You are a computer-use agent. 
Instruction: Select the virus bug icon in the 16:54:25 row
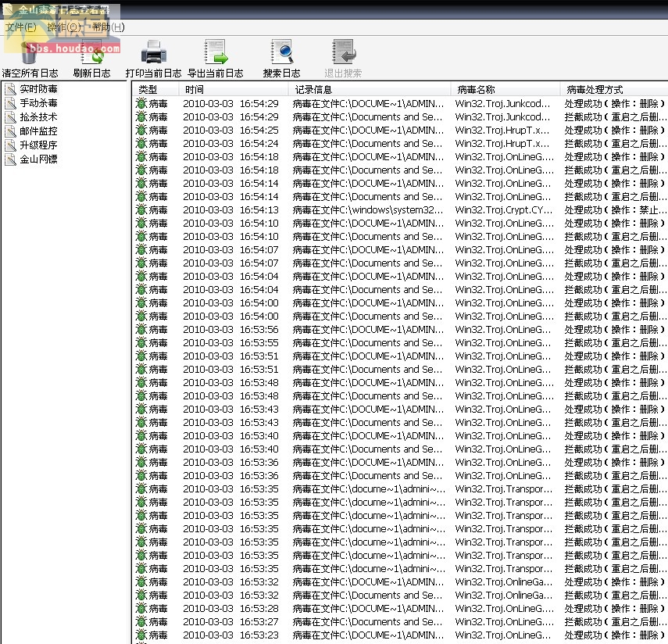pos(141,130)
